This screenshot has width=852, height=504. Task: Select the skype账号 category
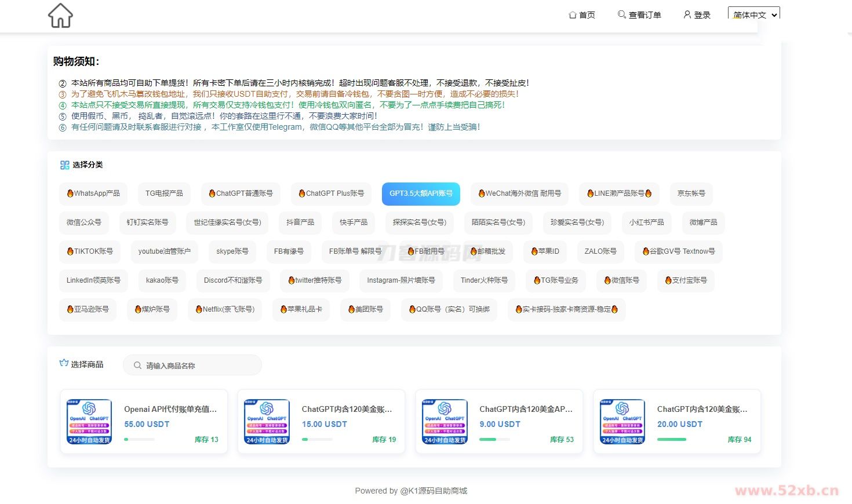[232, 251]
